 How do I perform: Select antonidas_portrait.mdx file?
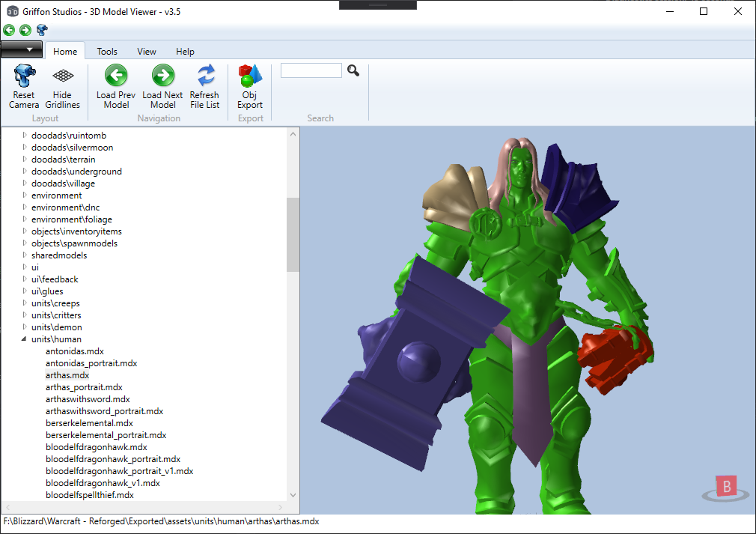91,363
